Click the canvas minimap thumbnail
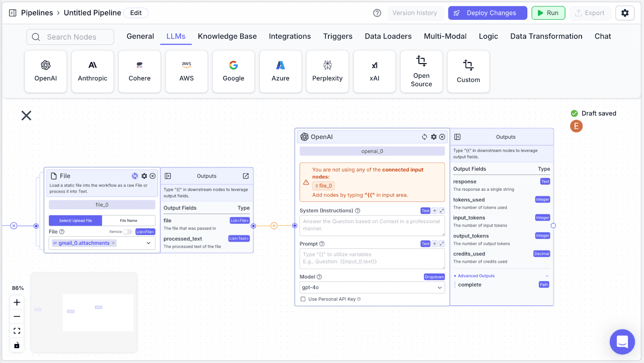The height and width of the screenshot is (363, 644). tap(84, 313)
